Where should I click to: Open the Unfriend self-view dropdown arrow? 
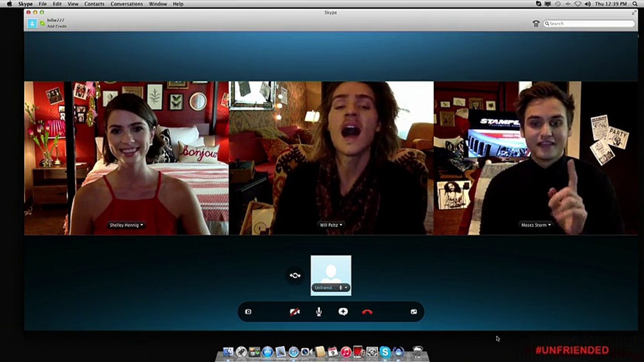[346, 288]
